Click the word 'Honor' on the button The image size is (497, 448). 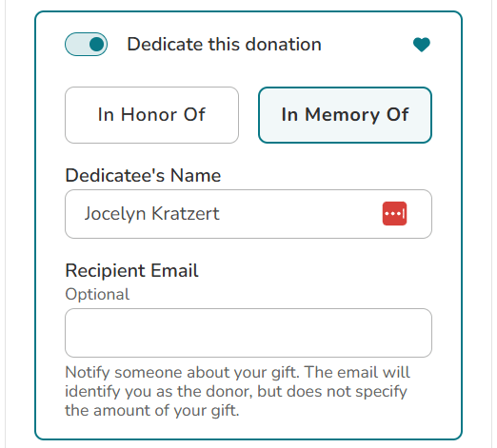148,114
